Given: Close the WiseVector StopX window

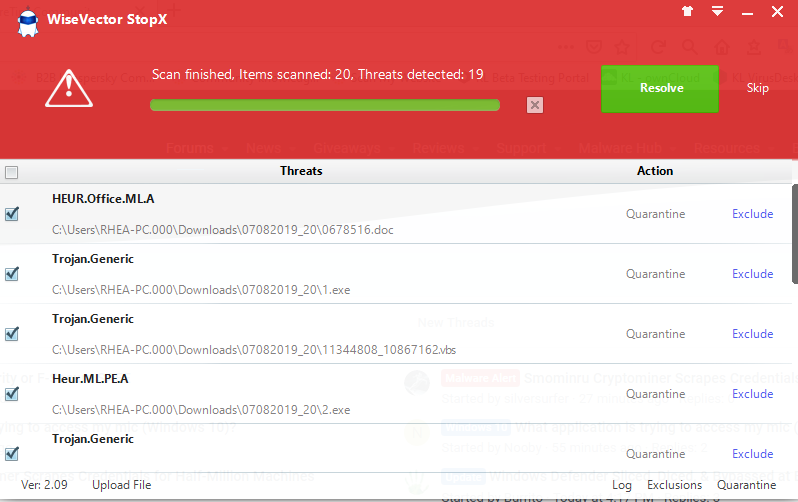Looking at the screenshot, I should [777, 11].
